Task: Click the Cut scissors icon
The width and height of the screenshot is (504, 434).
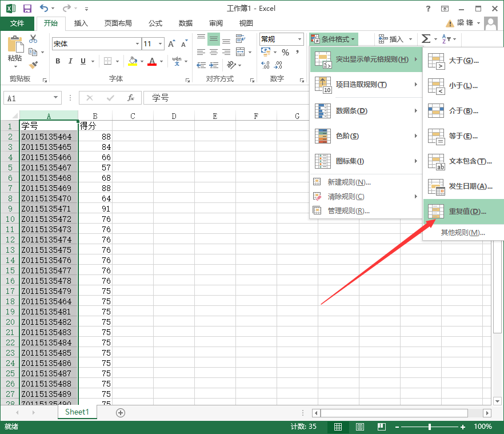Action: (33, 39)
